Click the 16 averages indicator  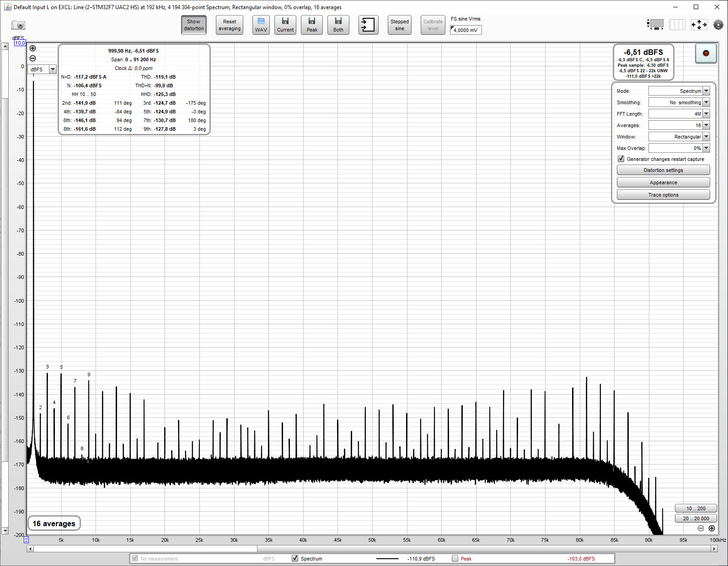[54, 523]
